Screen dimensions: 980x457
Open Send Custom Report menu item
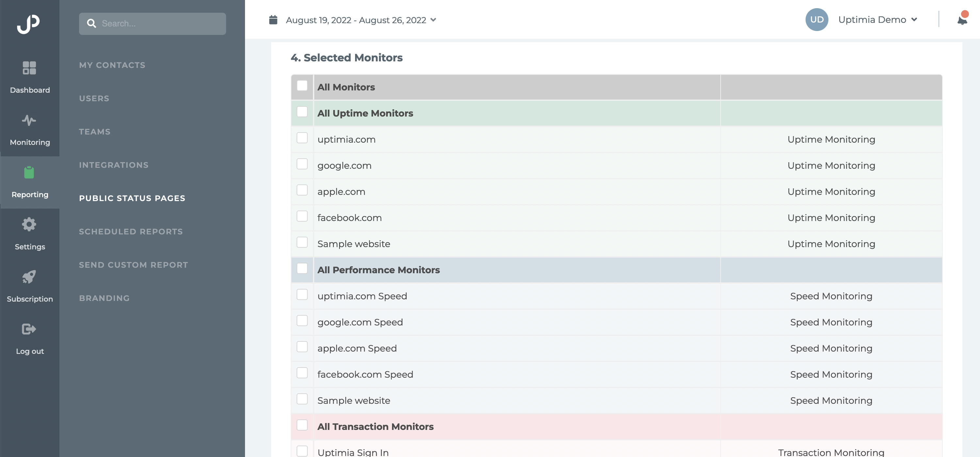tap(134, 265)
